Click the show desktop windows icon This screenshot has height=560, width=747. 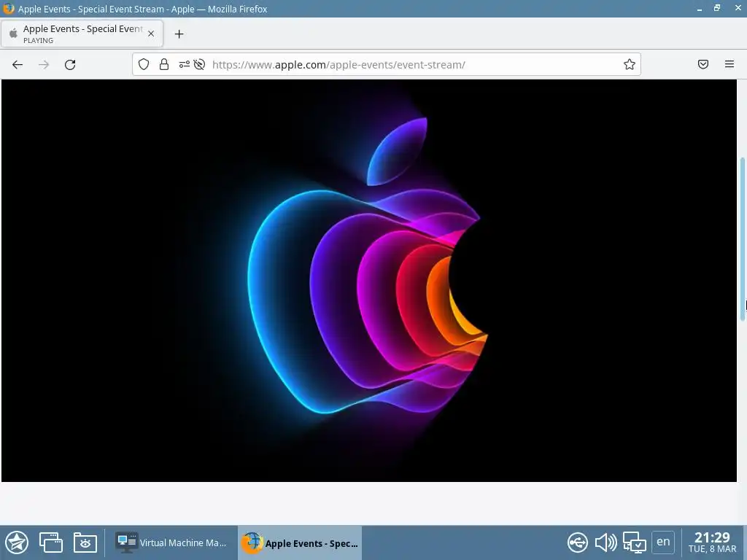pyautogui.click(x=51, y=542)
